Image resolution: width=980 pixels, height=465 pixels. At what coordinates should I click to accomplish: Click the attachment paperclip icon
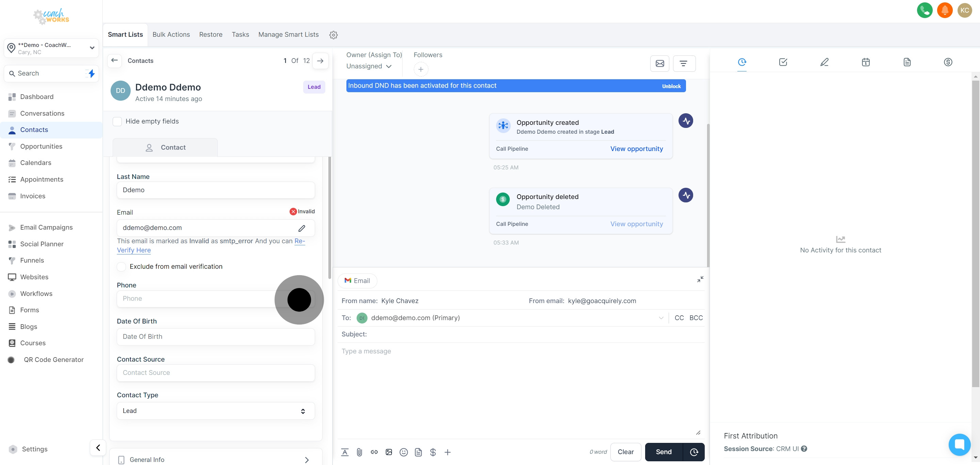[x=359, y=452]
